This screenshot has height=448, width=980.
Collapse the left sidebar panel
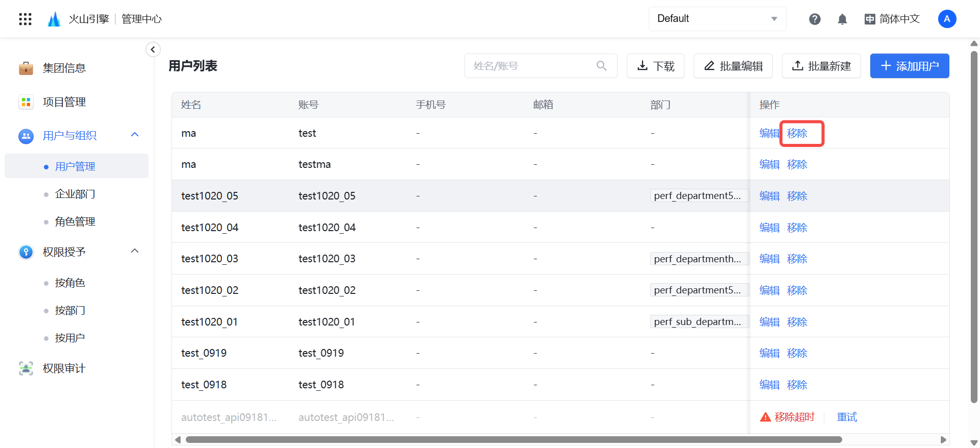153,49
